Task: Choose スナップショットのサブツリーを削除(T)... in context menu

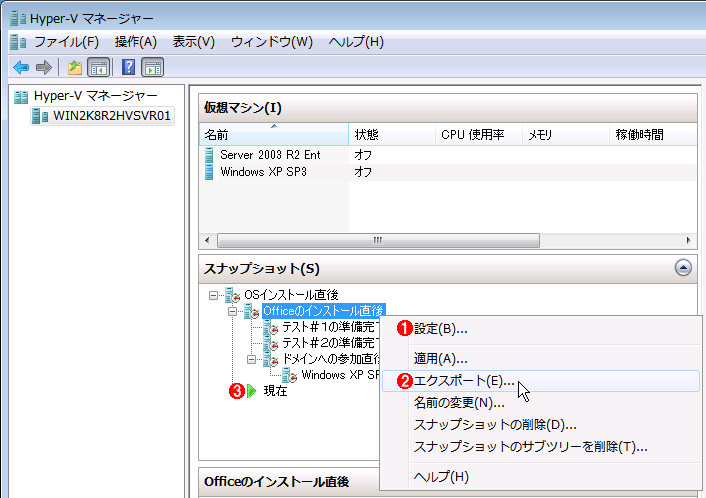Action: pos(540,447)
